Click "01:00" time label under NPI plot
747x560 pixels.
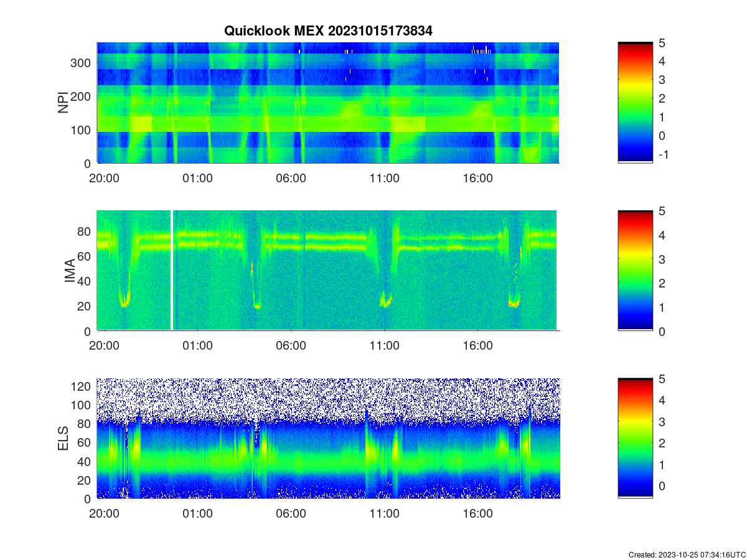click(x=198, y=178)
